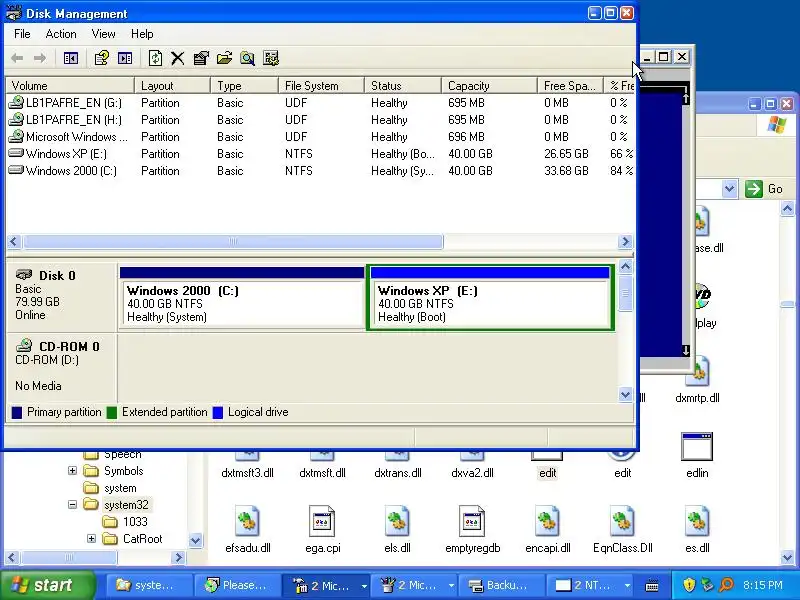Viewport: 800px width, 600px height.
Task: Sort by the Capacity column header
Action: pos(489,86)
